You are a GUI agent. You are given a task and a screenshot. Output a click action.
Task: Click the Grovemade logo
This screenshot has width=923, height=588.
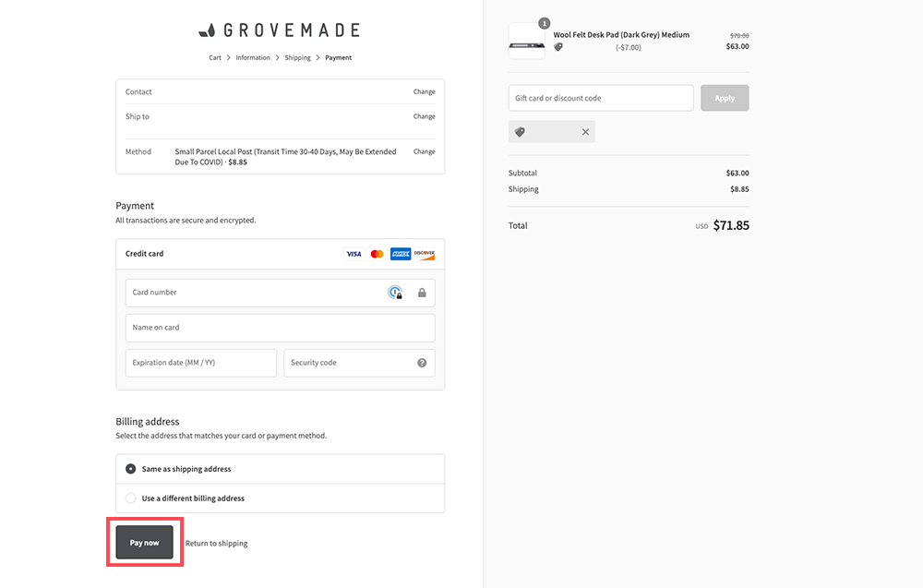280,30
